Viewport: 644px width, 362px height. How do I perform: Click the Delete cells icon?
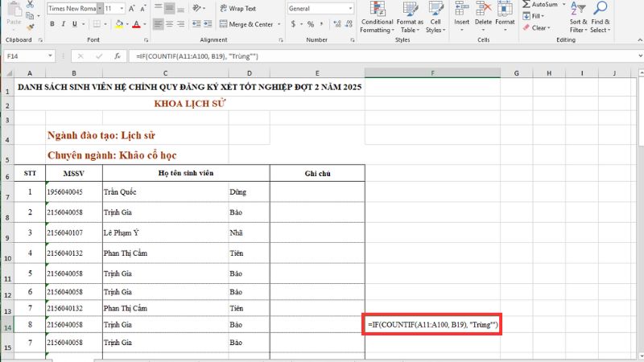coord(484,18)
